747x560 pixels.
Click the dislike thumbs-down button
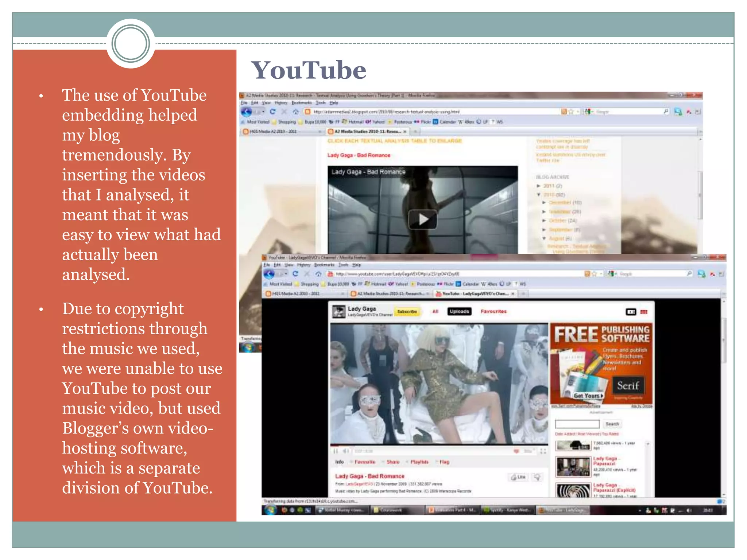[537, 477]
